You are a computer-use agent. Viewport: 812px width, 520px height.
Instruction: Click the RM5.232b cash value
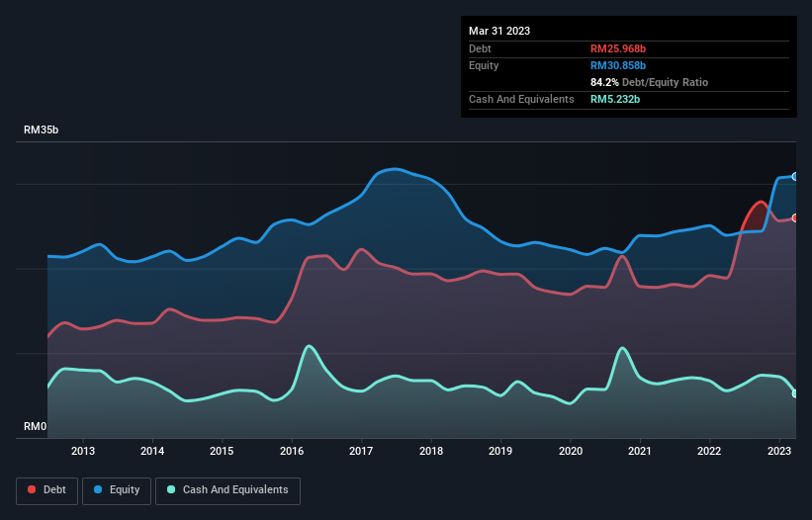(615, 99)
